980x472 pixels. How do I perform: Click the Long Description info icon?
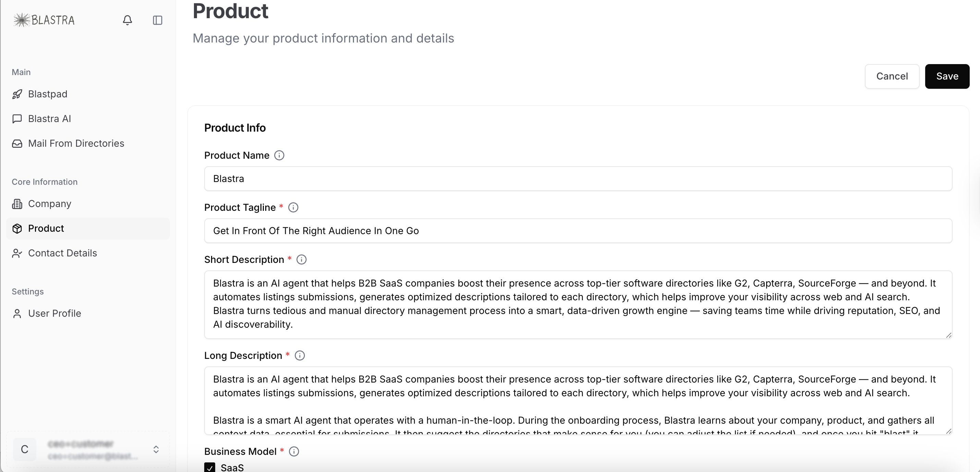tap(299, 355)
